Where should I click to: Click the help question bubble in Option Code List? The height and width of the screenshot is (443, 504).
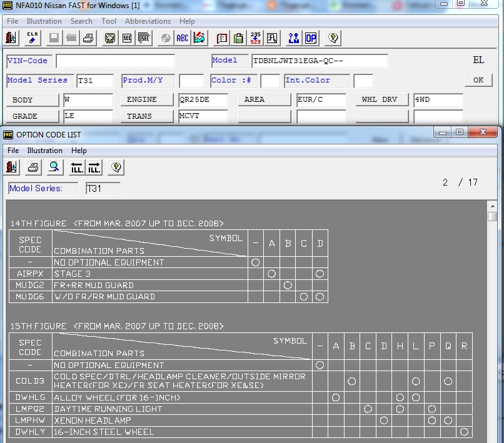tap(116, 167)
